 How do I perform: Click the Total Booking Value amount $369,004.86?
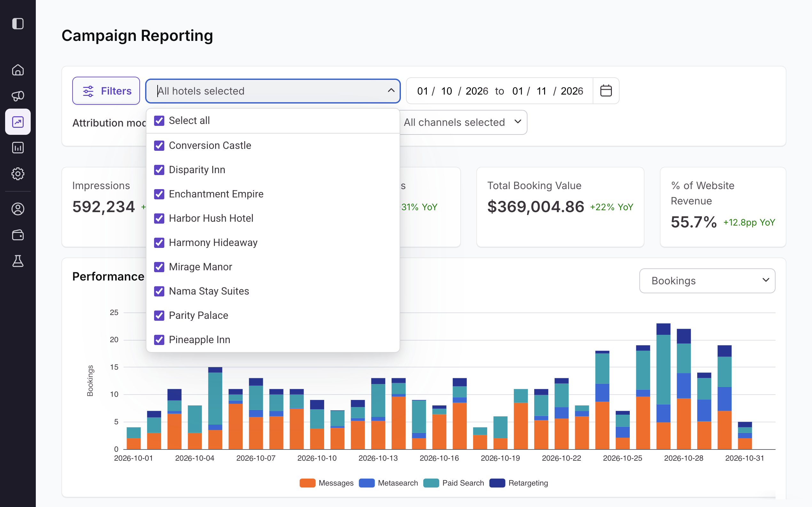[535, 207]
